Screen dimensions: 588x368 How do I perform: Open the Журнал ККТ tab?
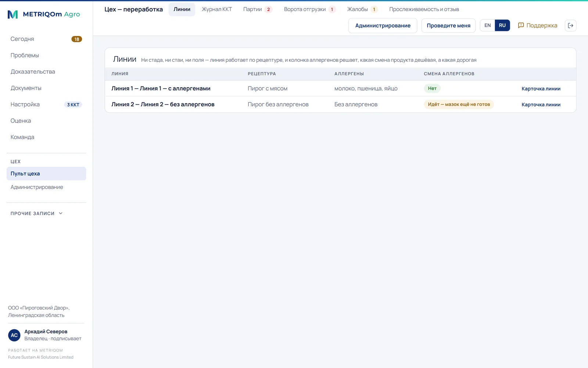click(x=217, y=9)
